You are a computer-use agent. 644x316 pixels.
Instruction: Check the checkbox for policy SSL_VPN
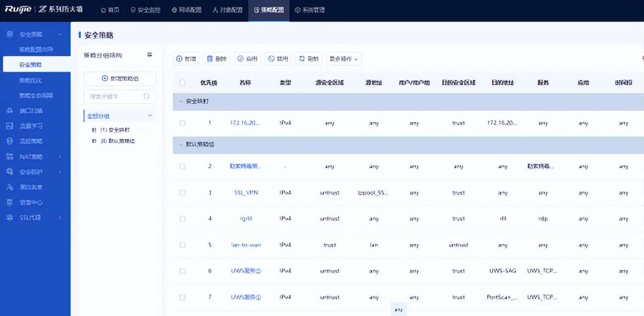click(x=182, y=193)
